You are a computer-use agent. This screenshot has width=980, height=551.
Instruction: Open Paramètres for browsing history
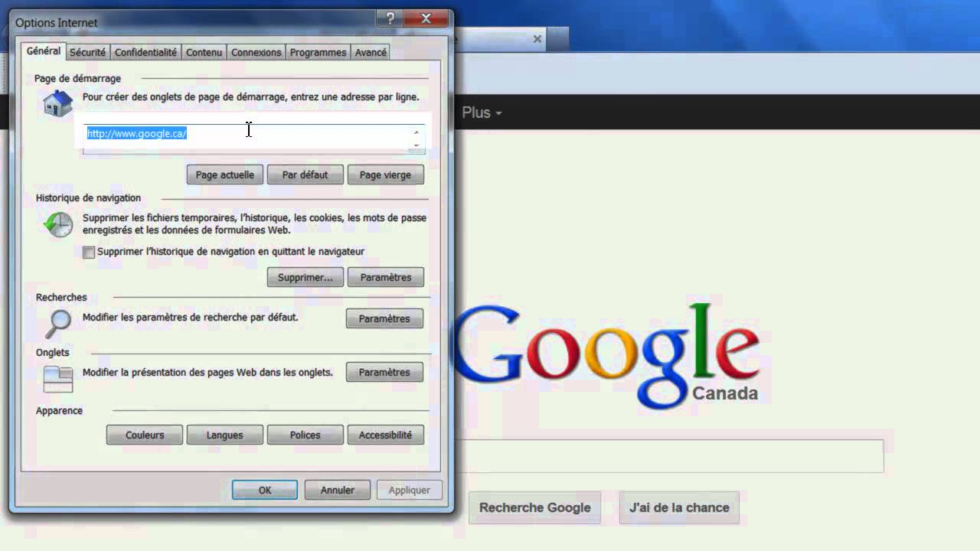point(385,277)
